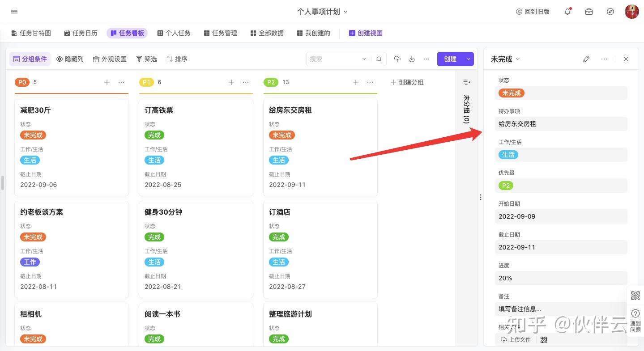Add a card in P0 group

coord(107,82)
